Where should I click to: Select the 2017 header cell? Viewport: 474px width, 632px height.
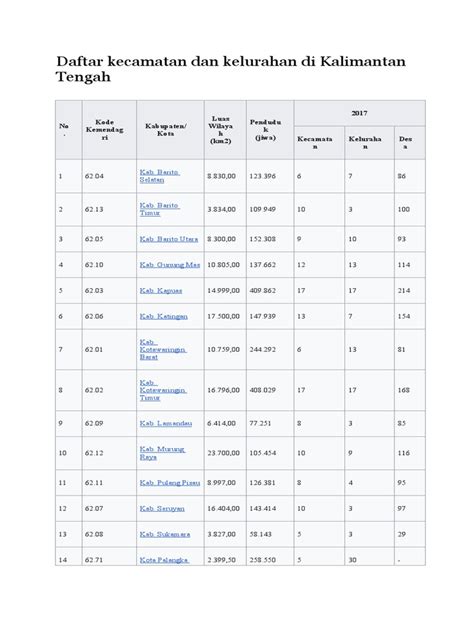(359, 113)
